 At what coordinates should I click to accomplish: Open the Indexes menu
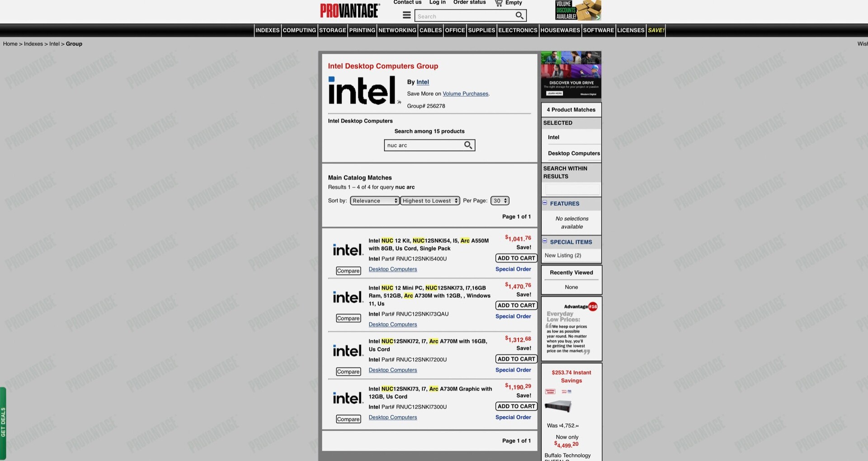point(268,30)
